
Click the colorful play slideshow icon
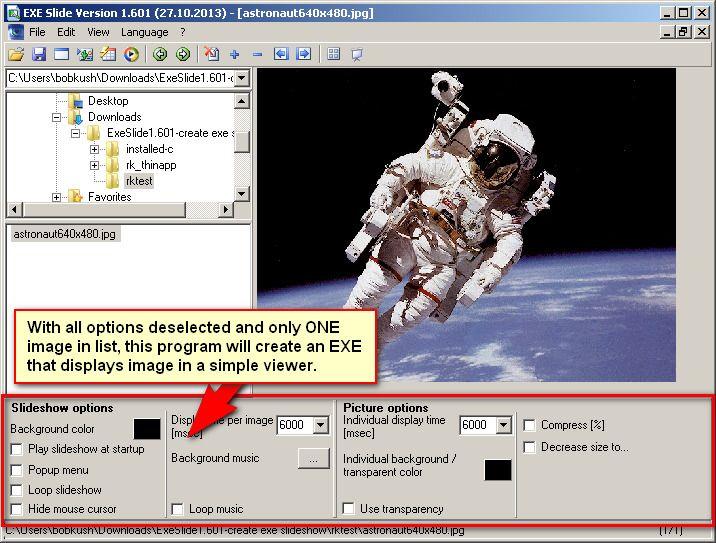tap(131, 54)
